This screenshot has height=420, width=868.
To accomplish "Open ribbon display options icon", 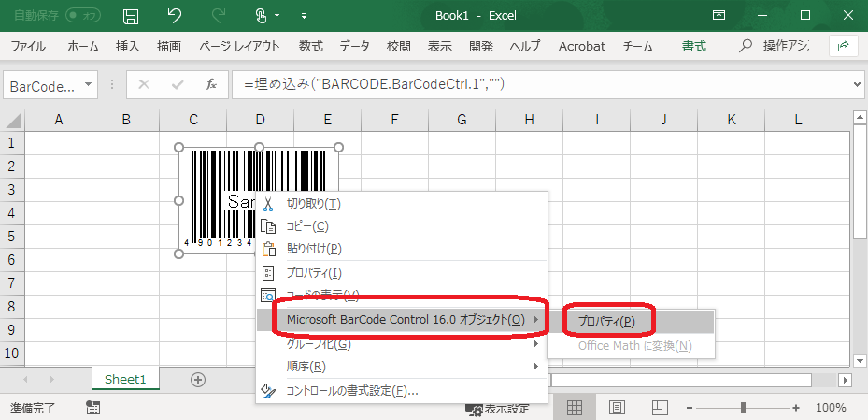I will 719,16.
